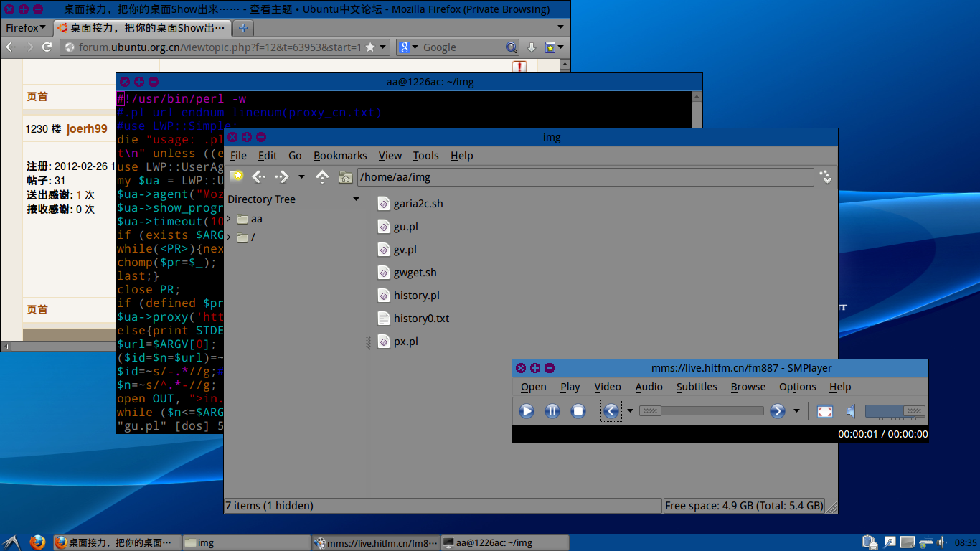Adjust the SMPlayer volume slider
The height and width of the screenshot is (551, 980).
(x=895, y=411)
